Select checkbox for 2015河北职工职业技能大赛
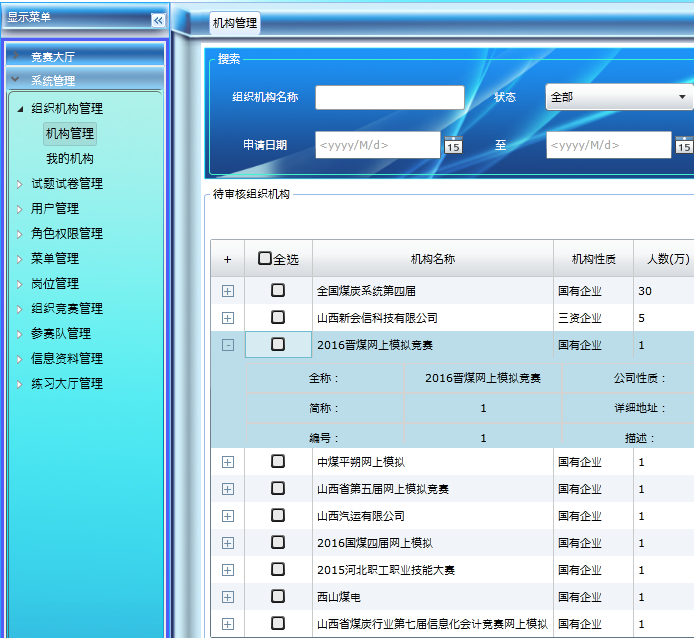Viewport: 694px width, 638px height. [x=278, y=570]
